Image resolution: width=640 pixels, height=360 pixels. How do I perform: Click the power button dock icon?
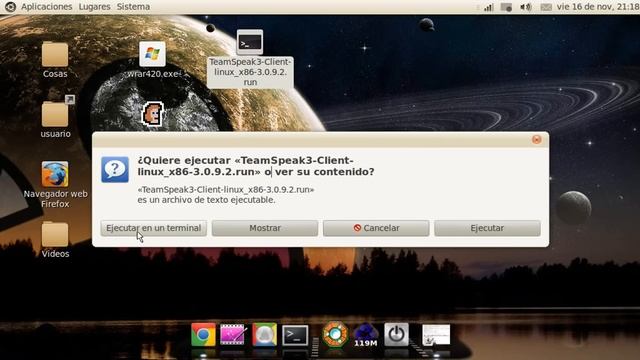coord(396,334)
